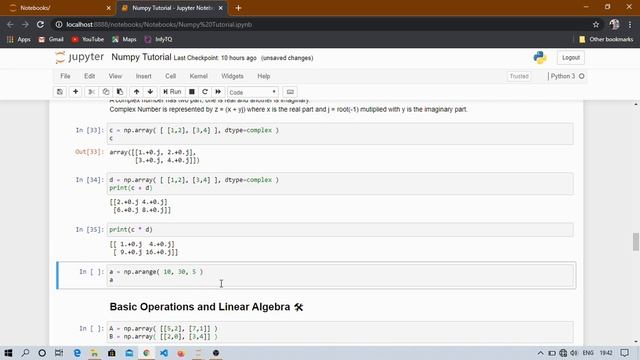Open the Maps bookmark
This screenshot has width=640, height=360.
pos(124,40)
